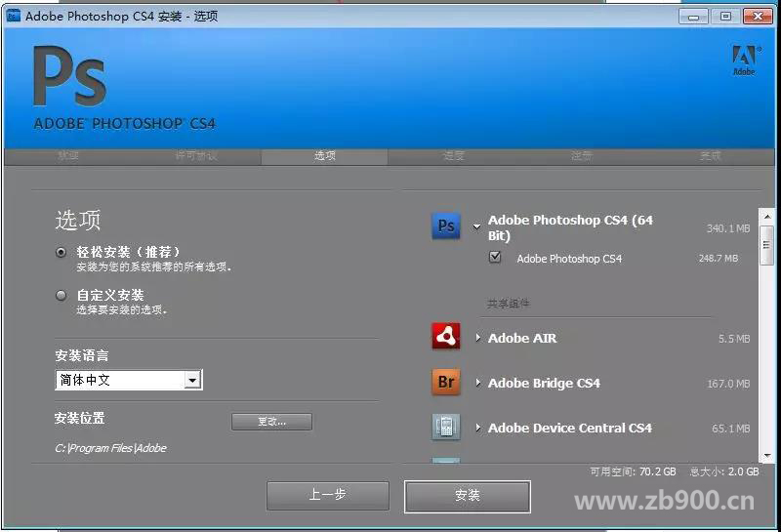781x532 pixels.
Task: Collapse the Adobe Photoshop CS4 (64 Bit) group
Action: pyautogui.click(x=477, y=226)
